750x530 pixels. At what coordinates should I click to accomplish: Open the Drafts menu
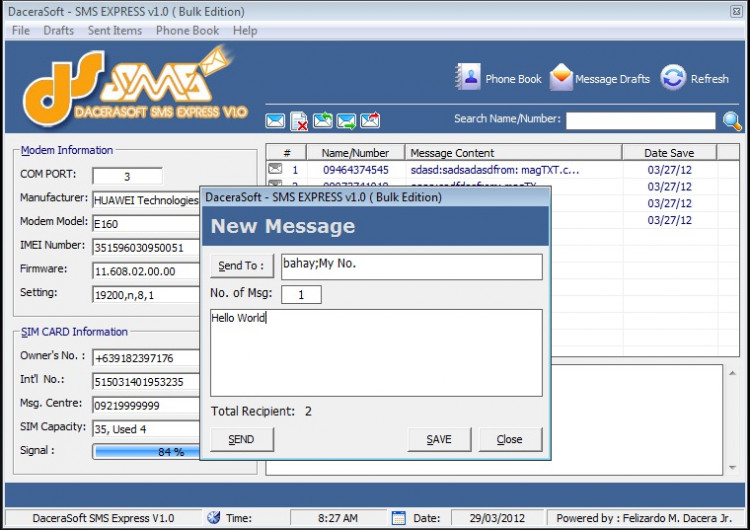point(59,31)
